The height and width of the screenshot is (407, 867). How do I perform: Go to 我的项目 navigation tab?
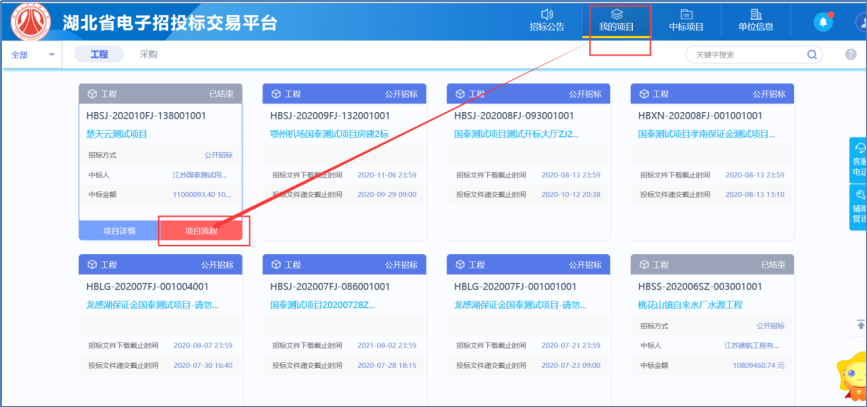pyautogui.click(x=617, y=21)
